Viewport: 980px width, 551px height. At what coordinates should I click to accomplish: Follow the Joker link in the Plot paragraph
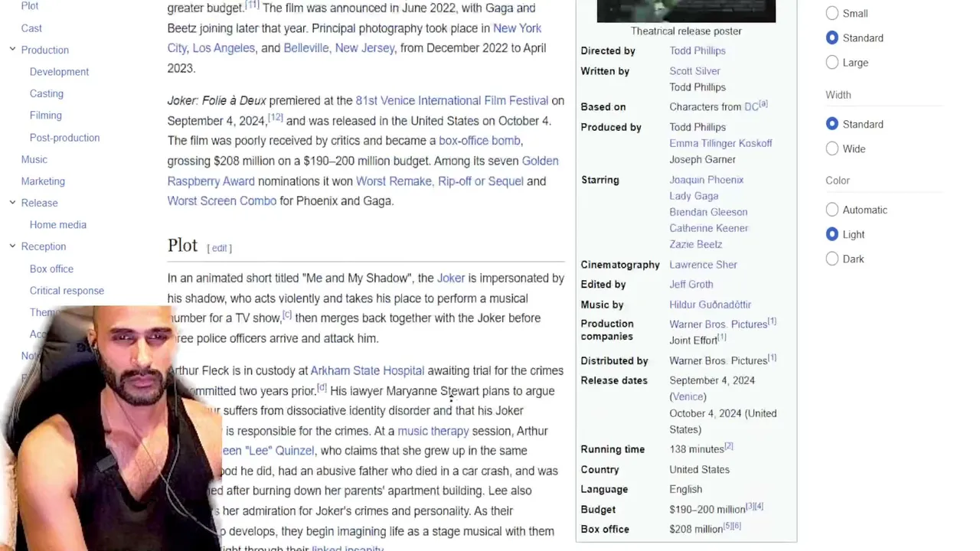point(451,279)
